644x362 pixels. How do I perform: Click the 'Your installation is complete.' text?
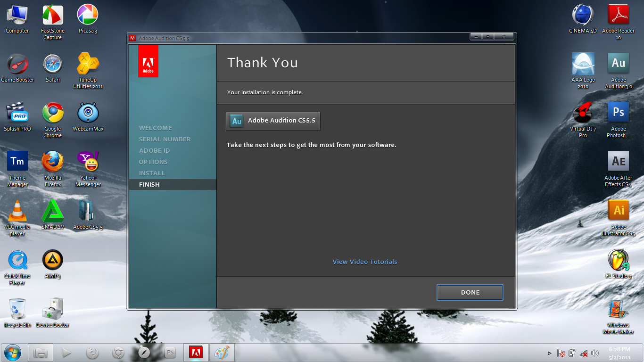265,92
